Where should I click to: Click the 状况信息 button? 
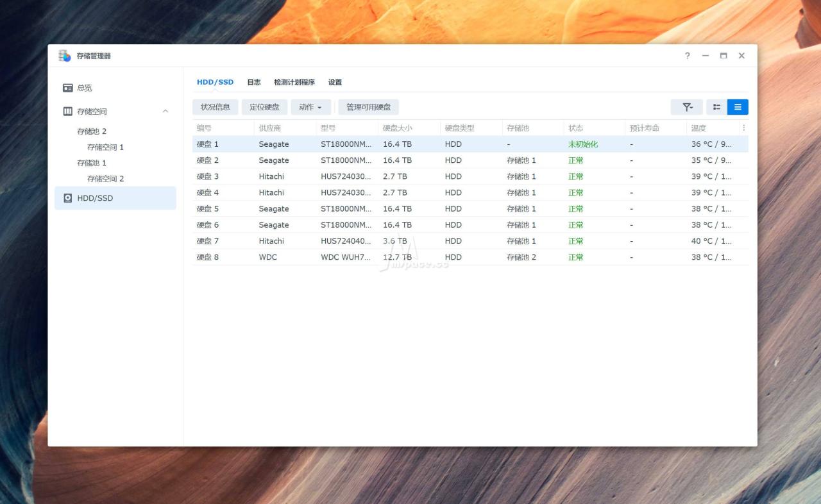point(215,107)
